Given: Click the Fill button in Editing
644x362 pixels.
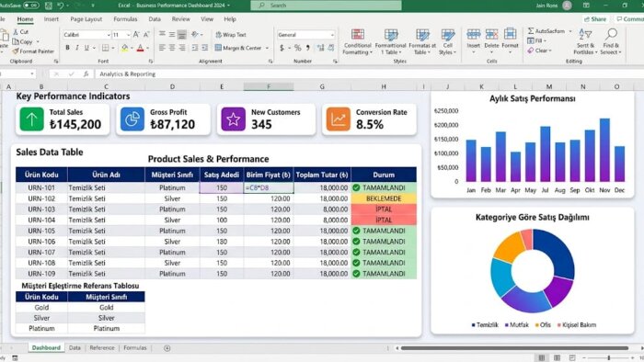Looking at the screenshot, I should [x=536, y=40].
